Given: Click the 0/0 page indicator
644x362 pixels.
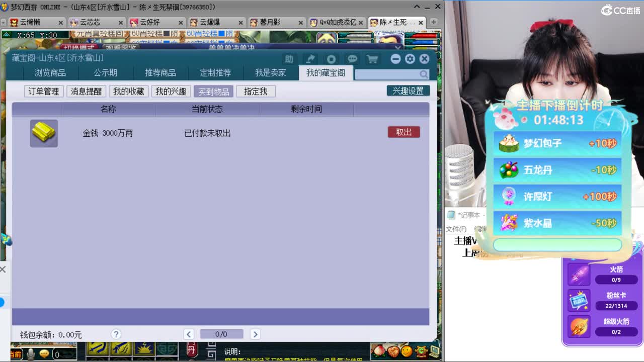Looking at the screenshot, I should [221, 334].
